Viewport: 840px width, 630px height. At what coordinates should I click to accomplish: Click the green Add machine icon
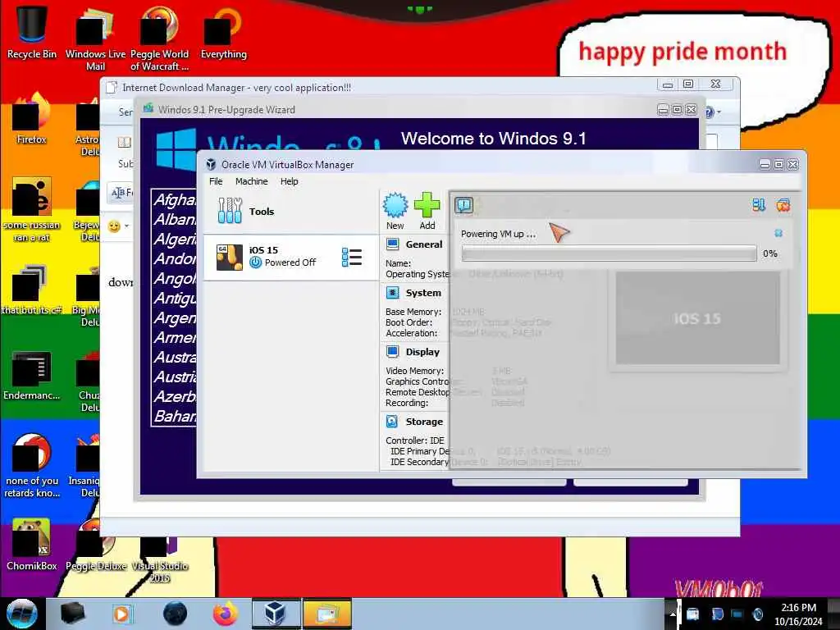pyautogui.click(x=427, y=205)
